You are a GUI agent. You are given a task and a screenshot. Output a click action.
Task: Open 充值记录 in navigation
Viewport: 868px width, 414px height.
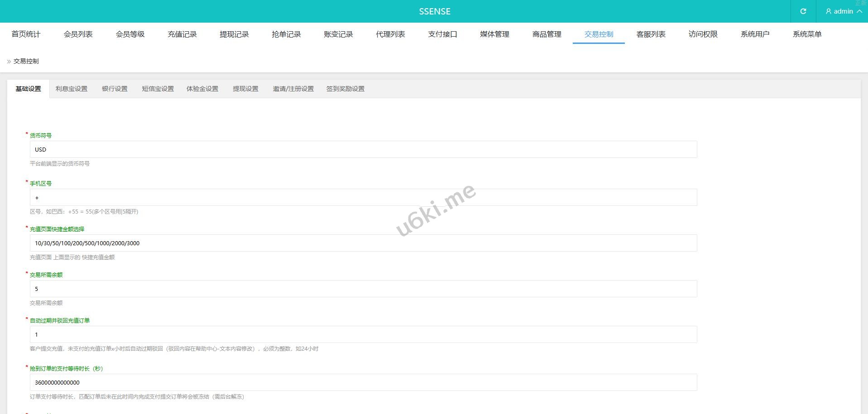click(x=182, y=34)
